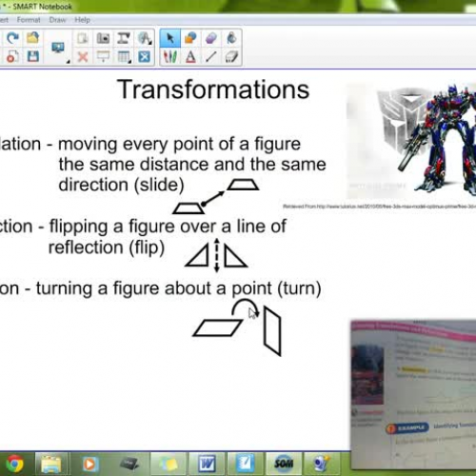Click the screen display monitor icon

point(58,49)
